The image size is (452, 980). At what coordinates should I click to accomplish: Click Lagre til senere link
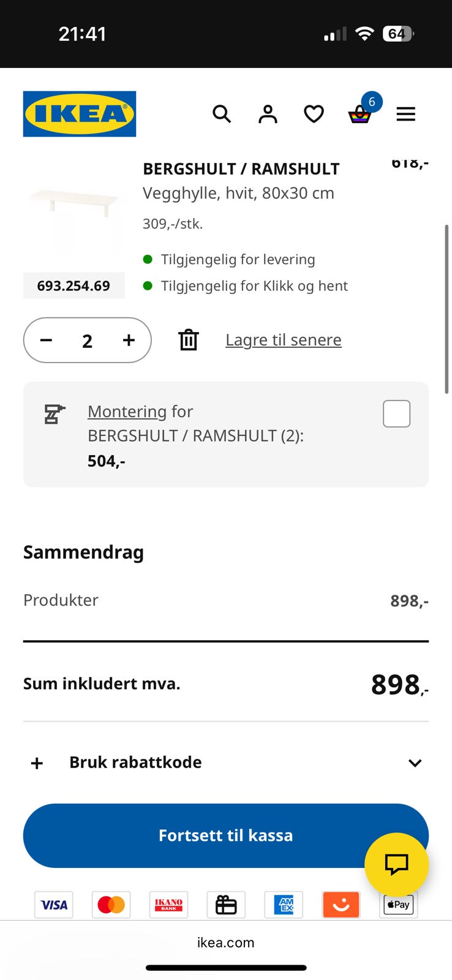(284, 340)
